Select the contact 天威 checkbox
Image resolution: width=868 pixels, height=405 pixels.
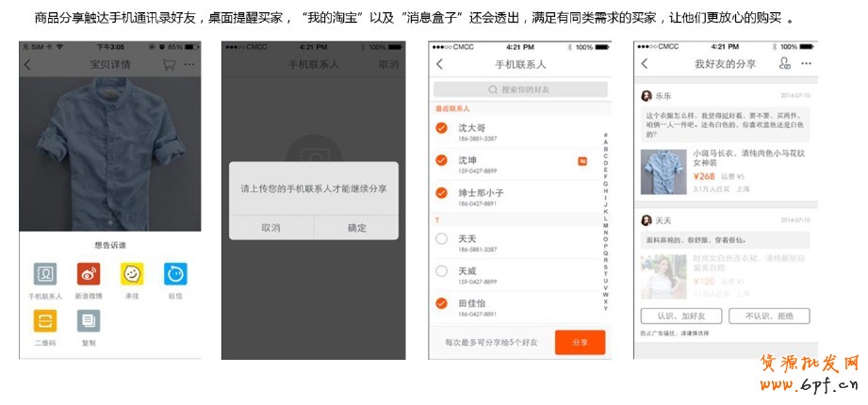coord(441,271)
